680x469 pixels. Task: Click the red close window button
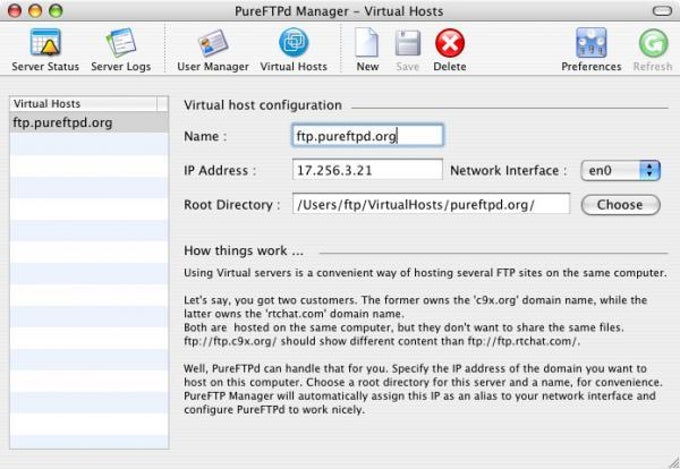pos(15,10)
